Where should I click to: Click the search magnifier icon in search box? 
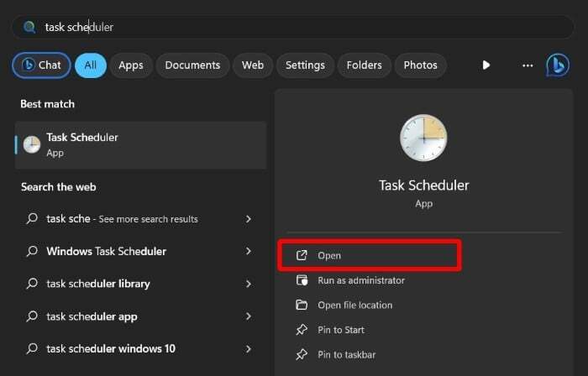pyautogui.click(x=29, y=27)
